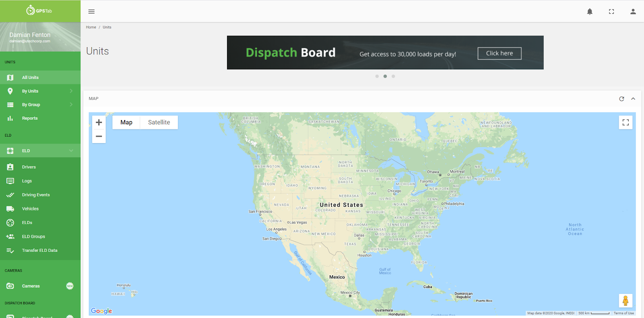Click email damian@utechcorp.com
The height and width of the screenshot is (318, 644).
(30, 41)
